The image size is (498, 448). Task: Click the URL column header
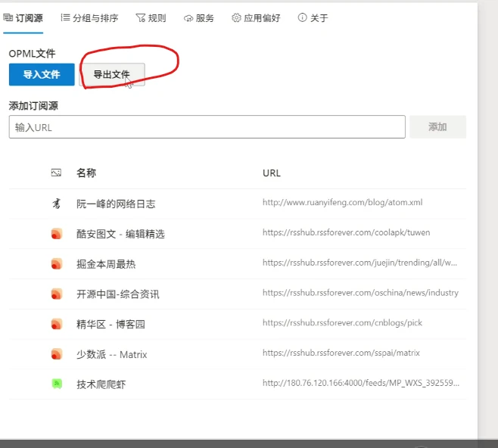tap(272, 173)
